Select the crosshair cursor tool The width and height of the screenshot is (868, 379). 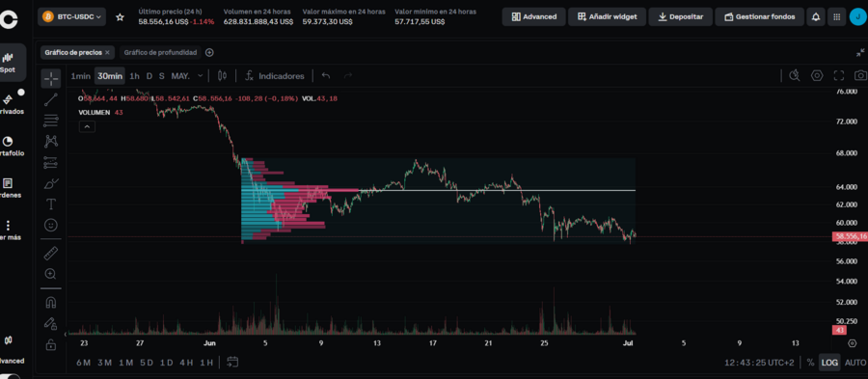coord(51,79)
